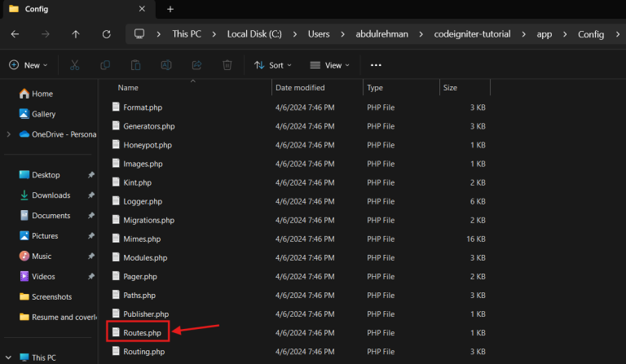626x364 pixels.
Task: Expand chevron after app in path
Action: pyautogui.click(x=565, y=34)
